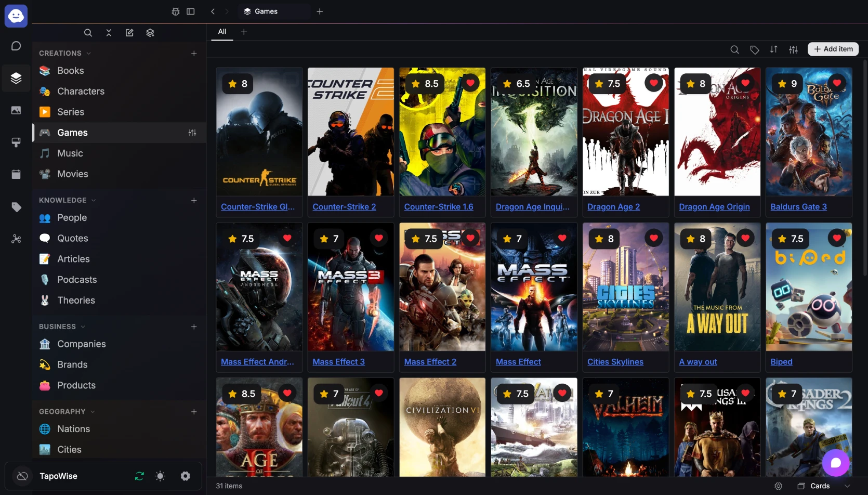Open the status bar gear icon
This screenshot has height=495, width=868.
click(778, 486)
